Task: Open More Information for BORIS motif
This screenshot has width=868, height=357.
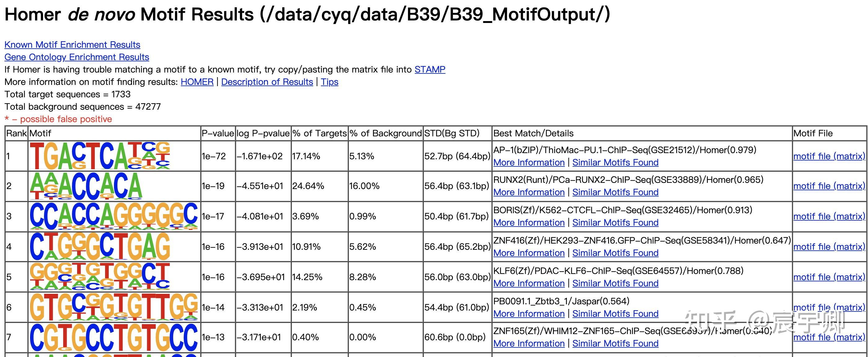Action: pyautogui.click(x=529, y=223)
